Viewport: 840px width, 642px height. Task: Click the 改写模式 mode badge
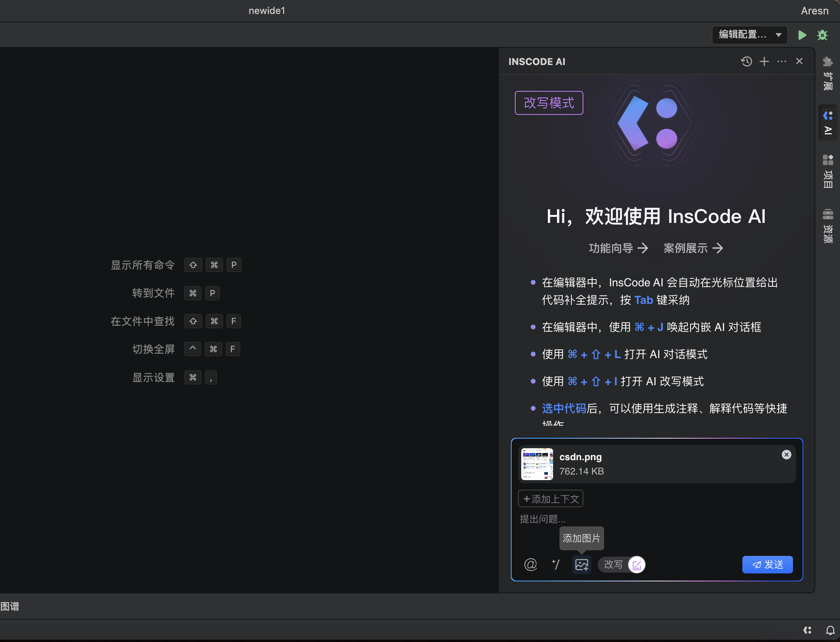549,103
